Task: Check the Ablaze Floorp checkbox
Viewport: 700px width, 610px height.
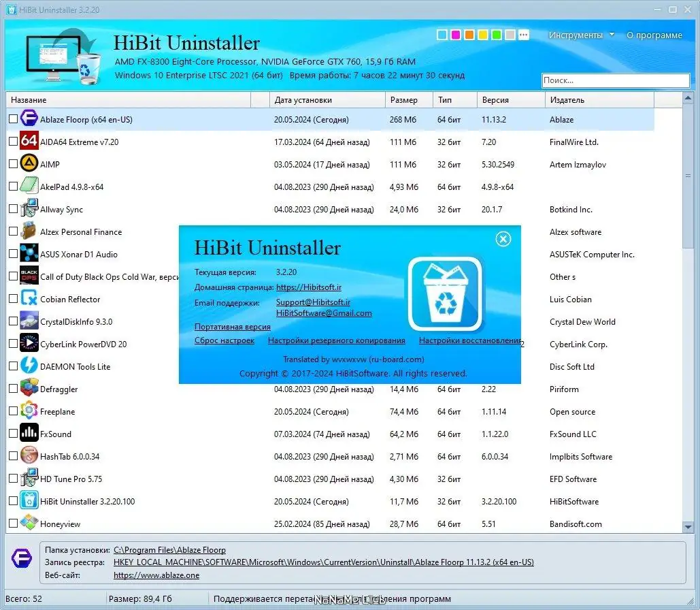Action: 14,119
